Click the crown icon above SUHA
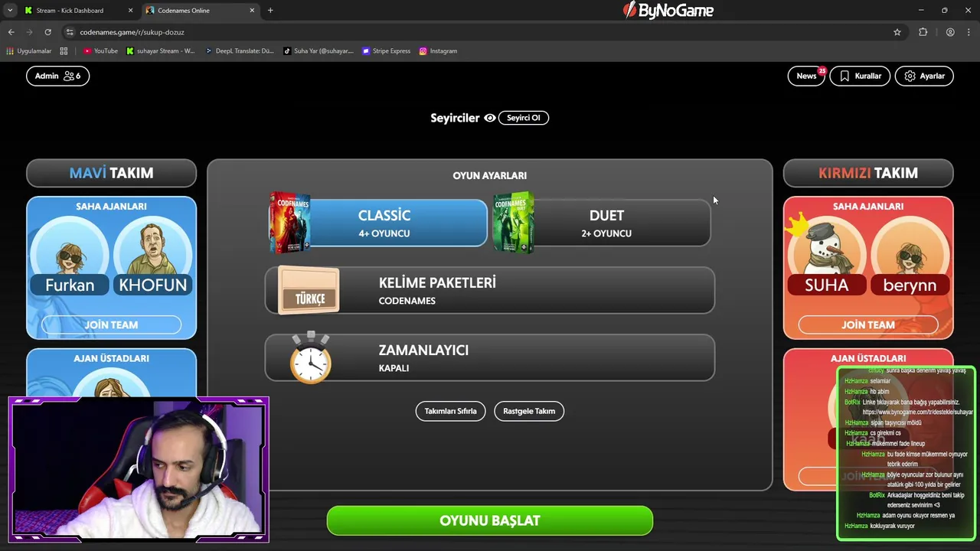Screen dimensions: 980x551 click(x=797, y=226)
